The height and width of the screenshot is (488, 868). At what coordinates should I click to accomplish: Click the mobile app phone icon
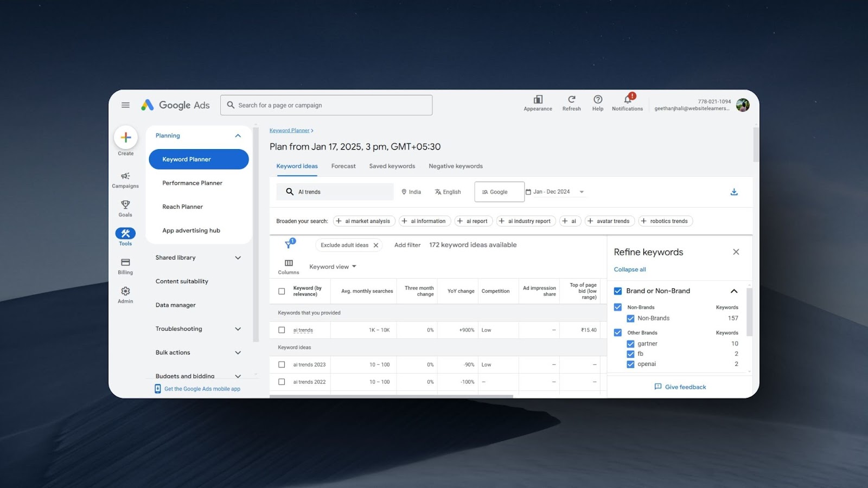click(158, 389)
